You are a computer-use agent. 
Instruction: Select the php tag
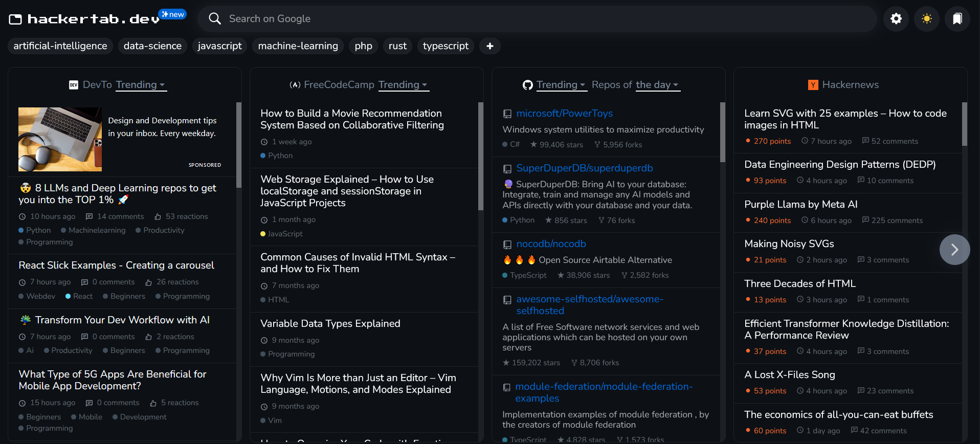coord(364,46)
